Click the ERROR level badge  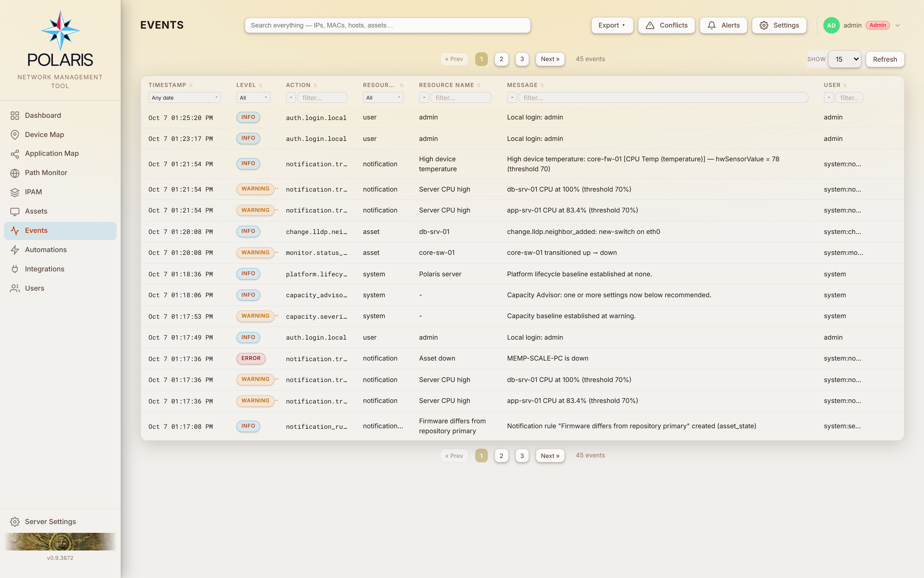(251, 358)
